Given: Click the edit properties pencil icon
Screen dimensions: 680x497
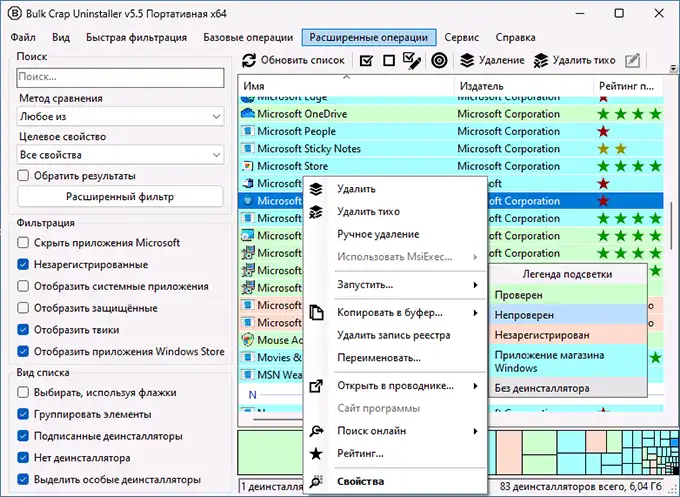Looking at the screenshot, I should (x=633, y=60).
